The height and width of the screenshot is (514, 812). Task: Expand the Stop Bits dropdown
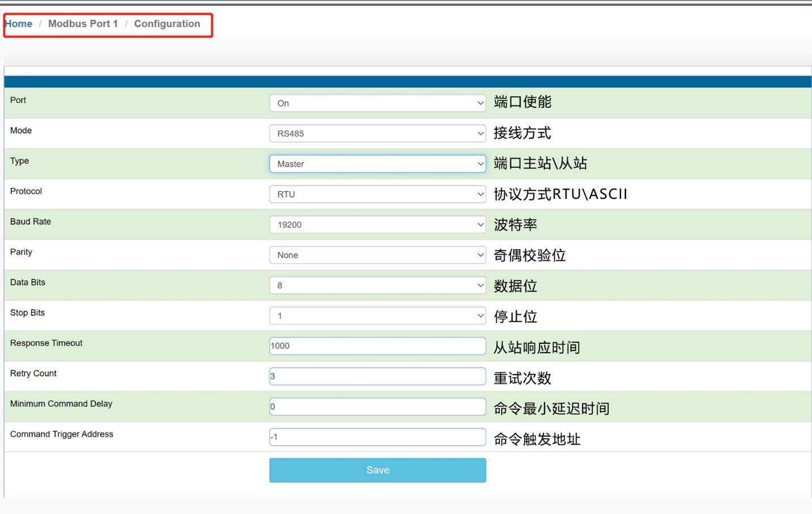coord(377,316)
